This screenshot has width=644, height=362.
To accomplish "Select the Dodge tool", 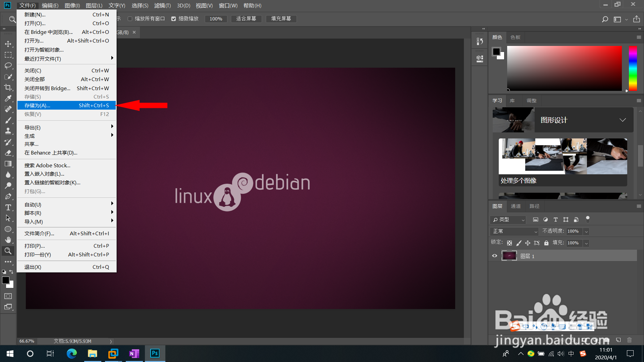I will pos(8,186).
